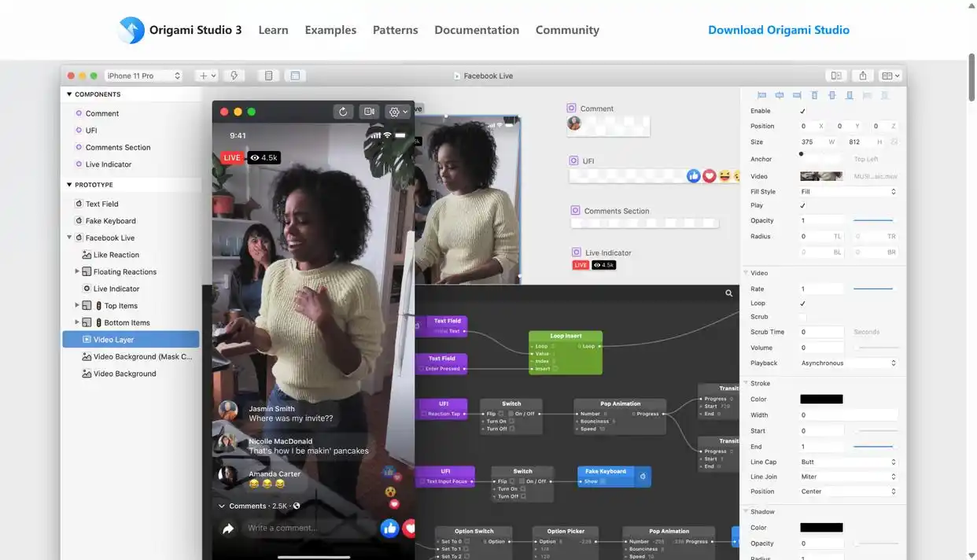The height and width of the screenshot is (560, 977).
Task: Toggle the Enable checkbox in inspector
Action: pyautogui.click(x=802, y=111)
